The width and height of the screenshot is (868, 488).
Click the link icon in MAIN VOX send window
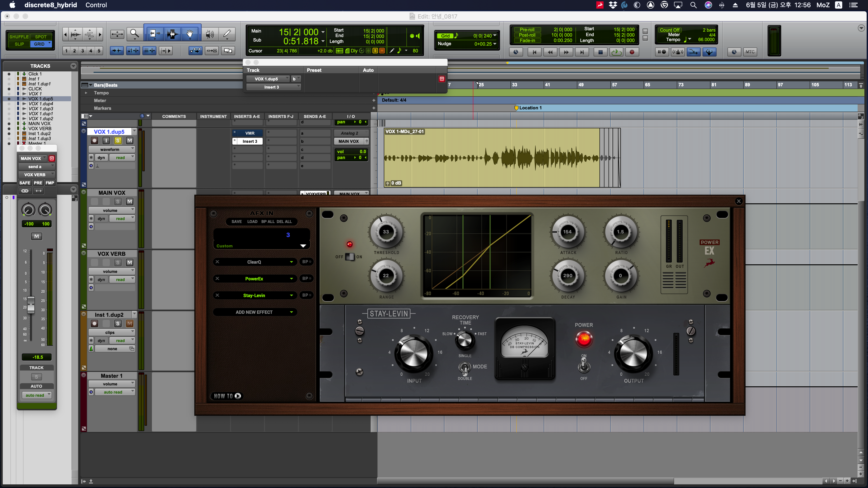click(25, 191)
